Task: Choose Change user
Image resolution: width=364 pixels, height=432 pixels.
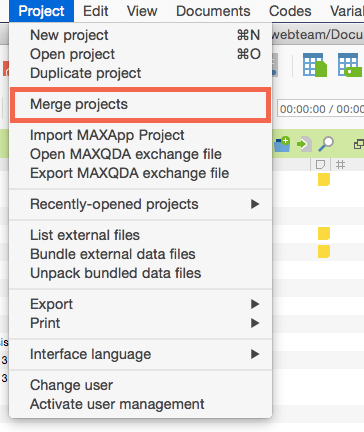Action: click(x=140, y=385)
